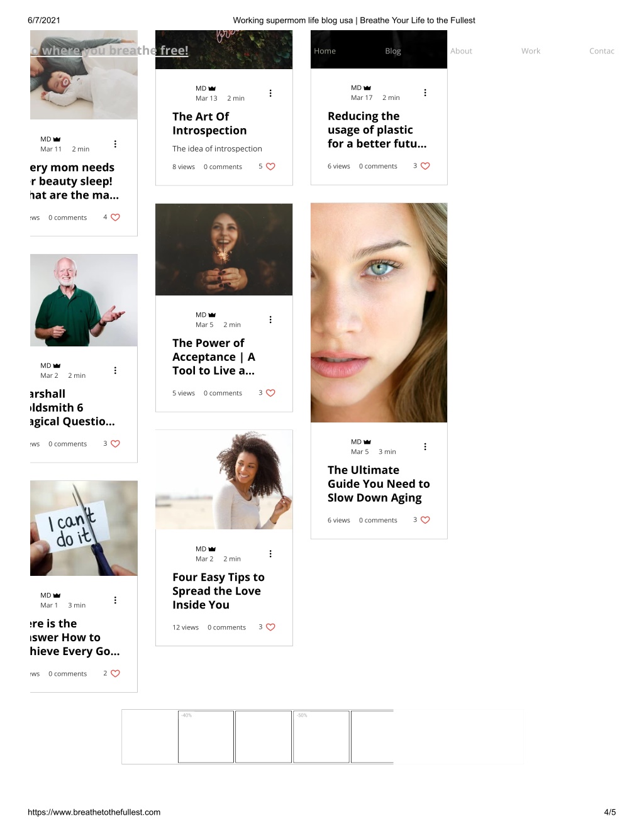Open more options on Achieve Every Goal post
This screenshot has height=833, width=644.
click(x=115, y=600)
